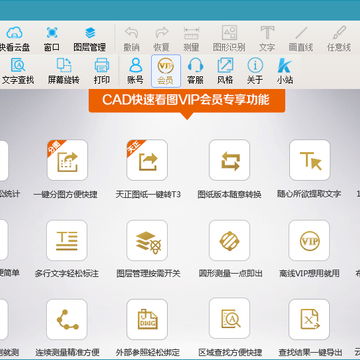
Task: Open 一键分图方便快捷 feature card
Action: [67, 160]
